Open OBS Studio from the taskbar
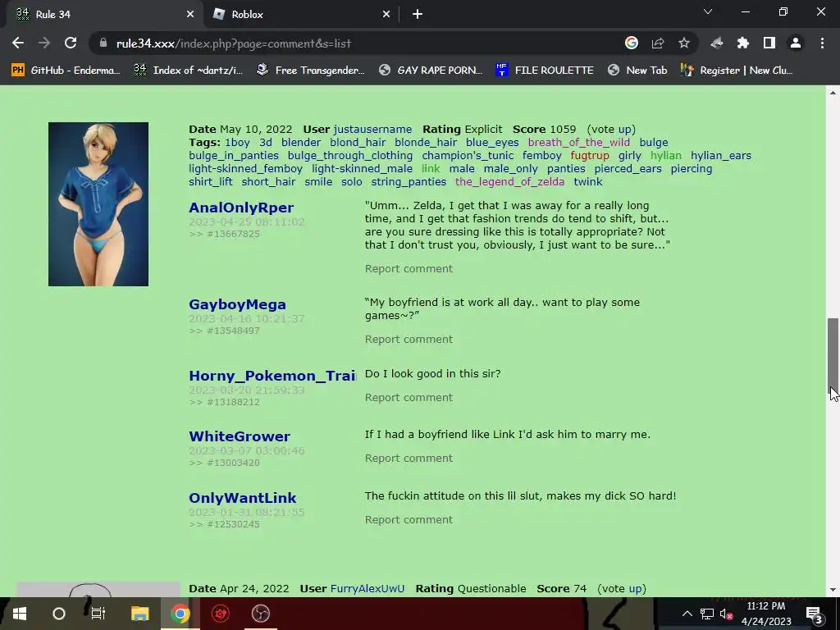 click(x=261, y=614)
